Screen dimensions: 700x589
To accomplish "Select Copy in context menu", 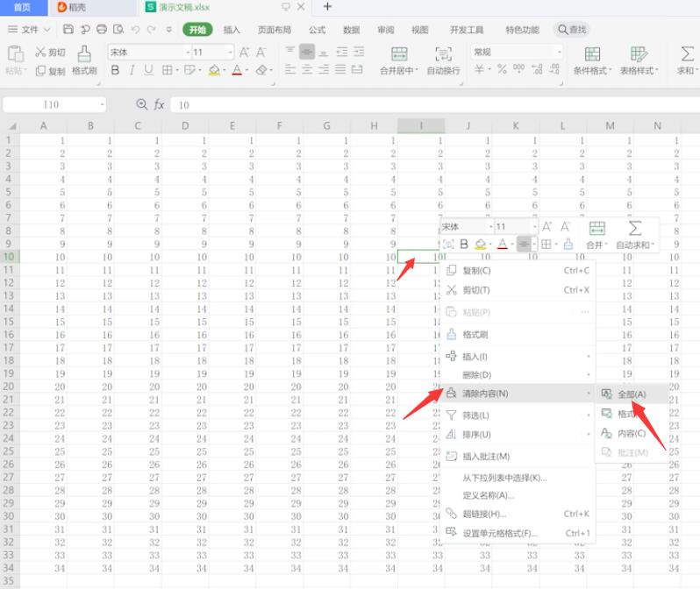I will 518,271.
